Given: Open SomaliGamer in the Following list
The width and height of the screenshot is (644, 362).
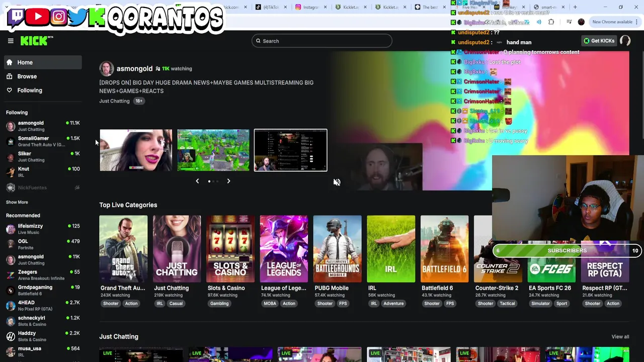Looking at the screenshot, I should click(43, 141).
